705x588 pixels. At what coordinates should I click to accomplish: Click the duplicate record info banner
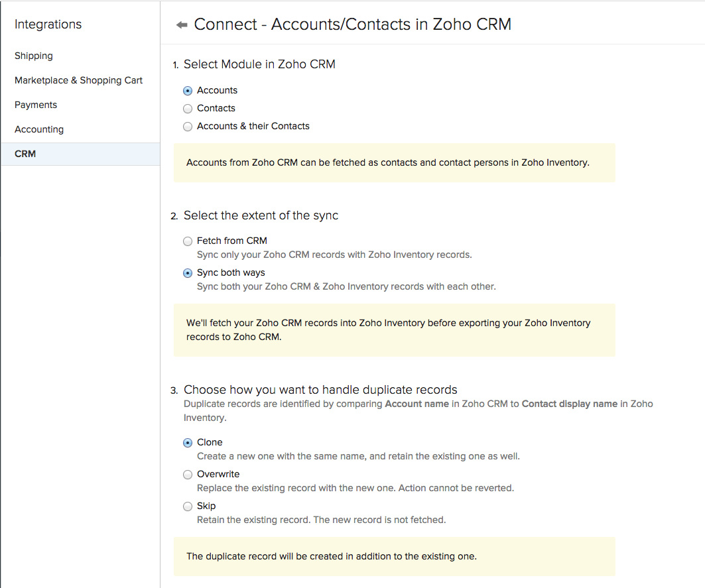click(394, 556)
